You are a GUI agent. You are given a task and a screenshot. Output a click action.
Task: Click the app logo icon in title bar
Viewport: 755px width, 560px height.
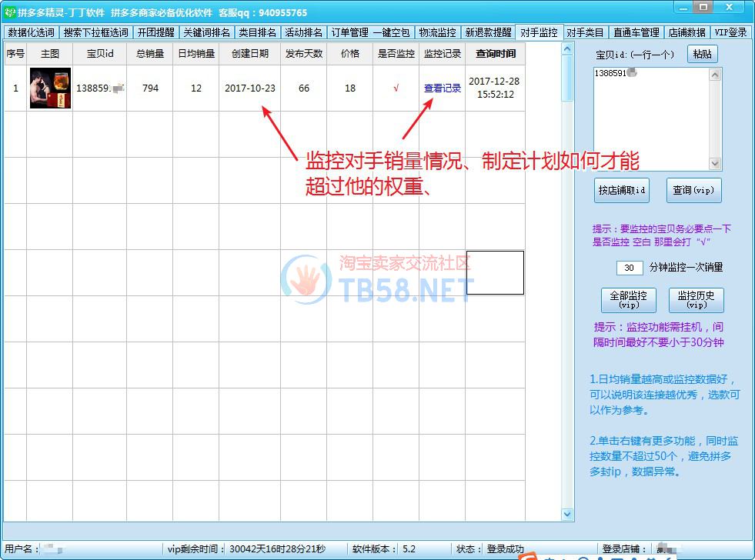pyautogui.click(x=10, y=12)
